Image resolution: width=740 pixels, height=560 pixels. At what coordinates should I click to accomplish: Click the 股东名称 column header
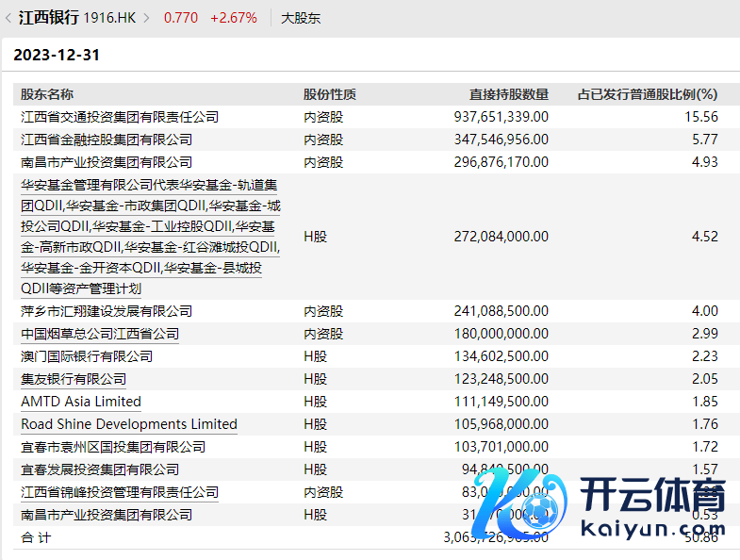click(47, 94)
